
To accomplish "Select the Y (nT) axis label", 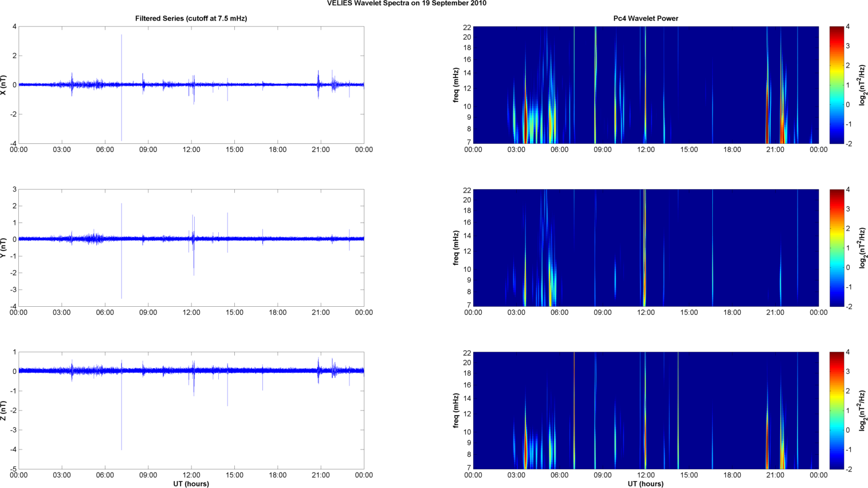I will (x=4, y=248).
